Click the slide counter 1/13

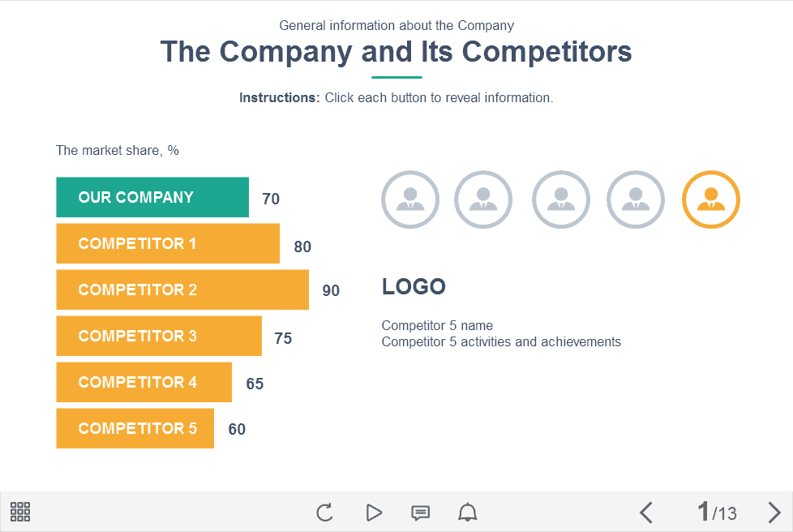point(718,513)
